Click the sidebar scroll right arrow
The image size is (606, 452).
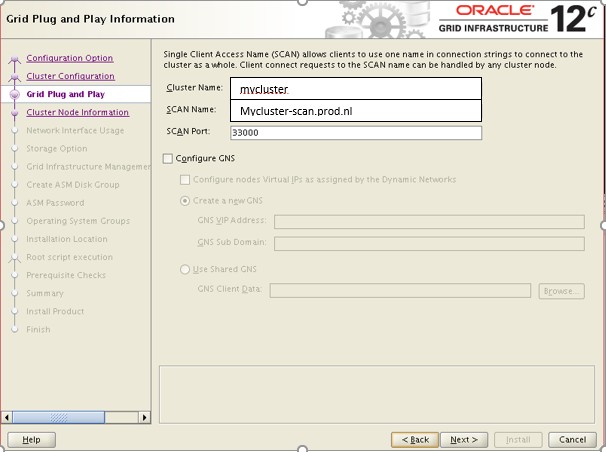pos(143,416)
